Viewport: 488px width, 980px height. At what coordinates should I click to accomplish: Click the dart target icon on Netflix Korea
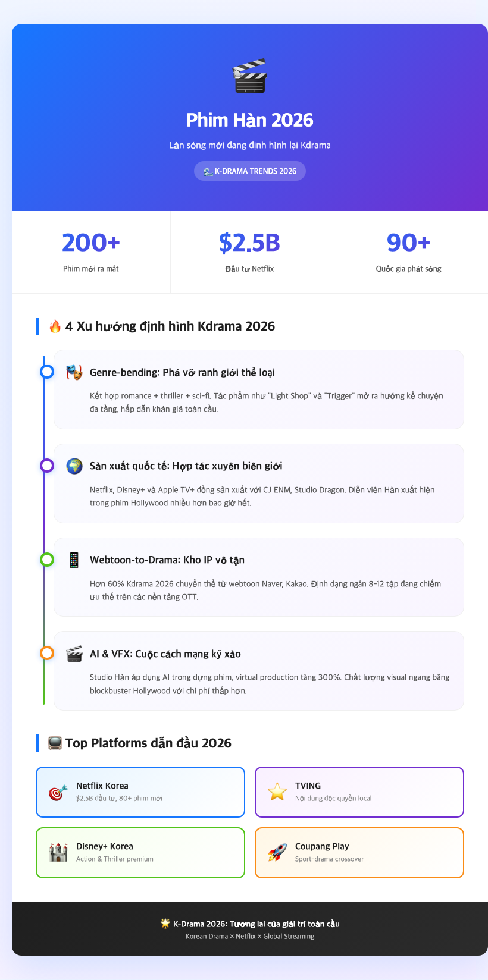(58, 792)
